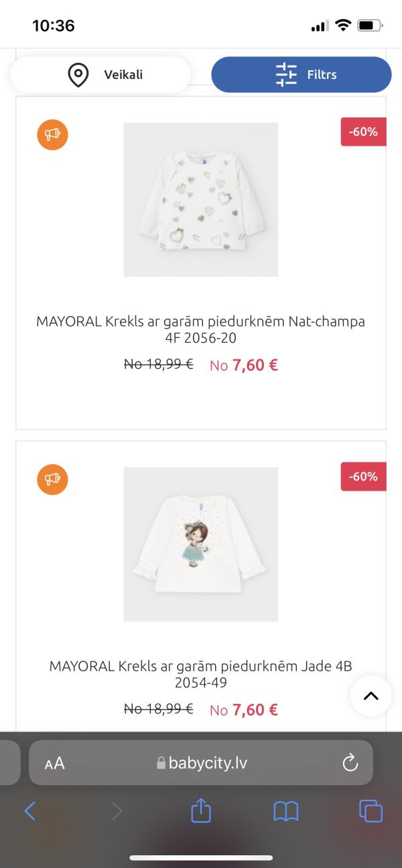Tap the 7,60 € price of Nat-champa shirt
The height and width of the screenshot is (868, 402).
click(255, 365)
